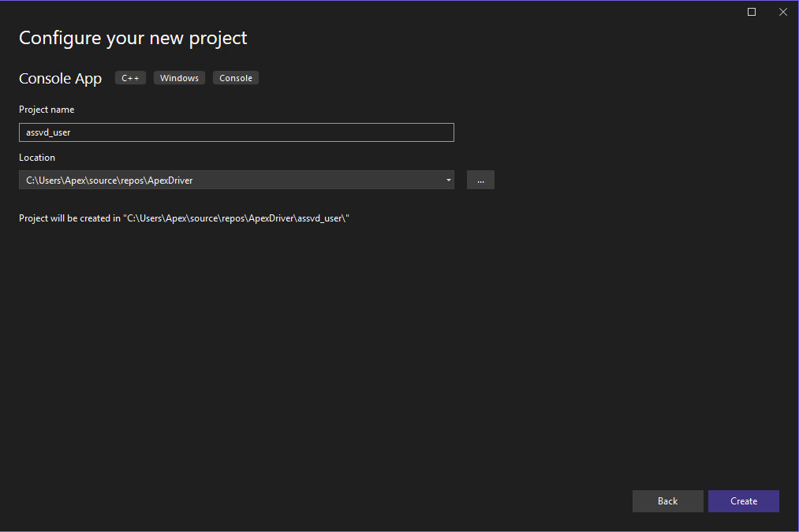The width and height of the screenshot is (799, 532).
Task: Click Create to generate the project
Action: (x=742, y=500)
